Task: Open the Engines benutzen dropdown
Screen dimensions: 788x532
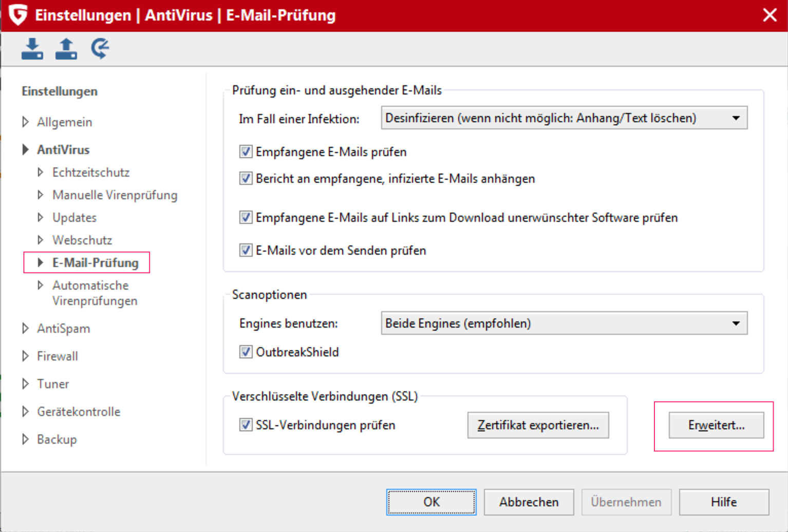Action: pyautogui.click(x=564, y=324)
